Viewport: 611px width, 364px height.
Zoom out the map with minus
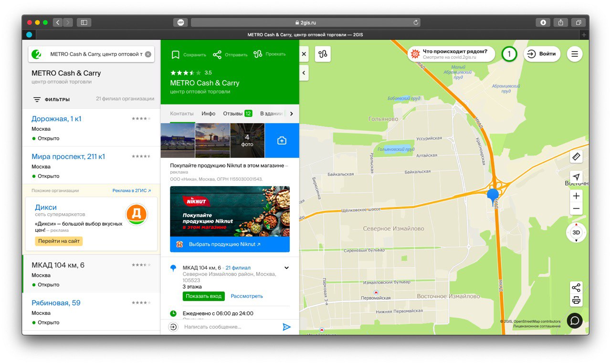[x=576, y=209]
